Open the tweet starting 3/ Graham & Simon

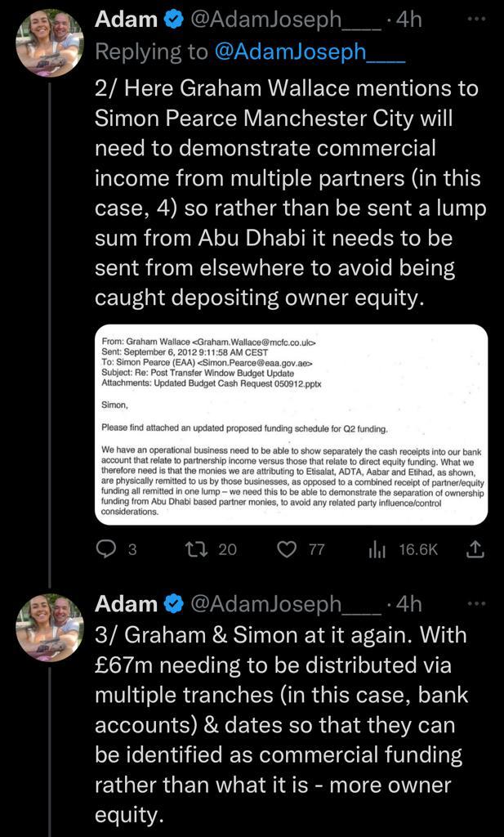coord(282,724)
